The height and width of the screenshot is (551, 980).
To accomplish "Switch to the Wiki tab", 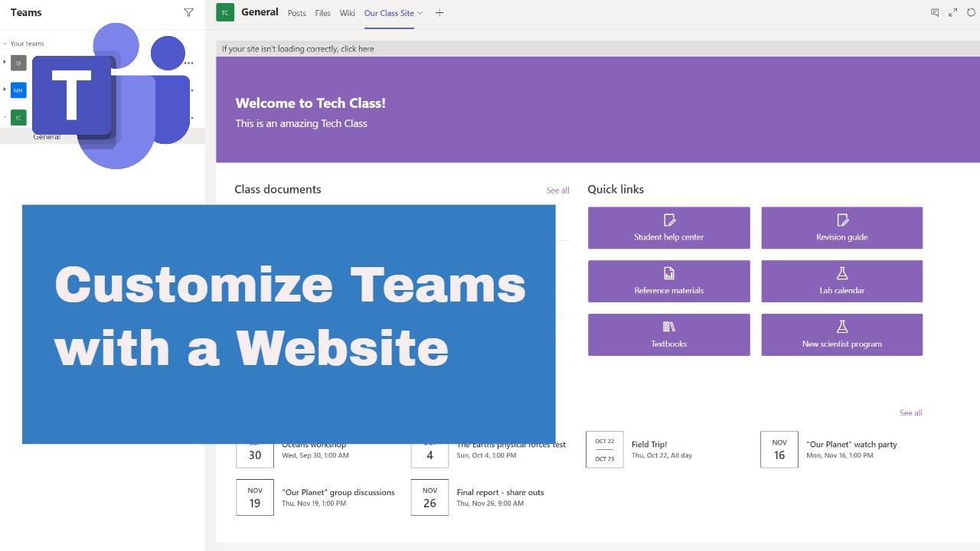I will tap(348, 13).
